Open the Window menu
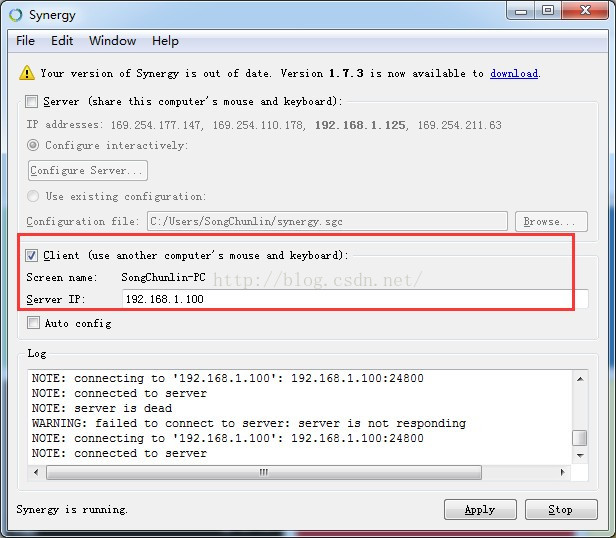616x538 pixels. pos(112,40)
